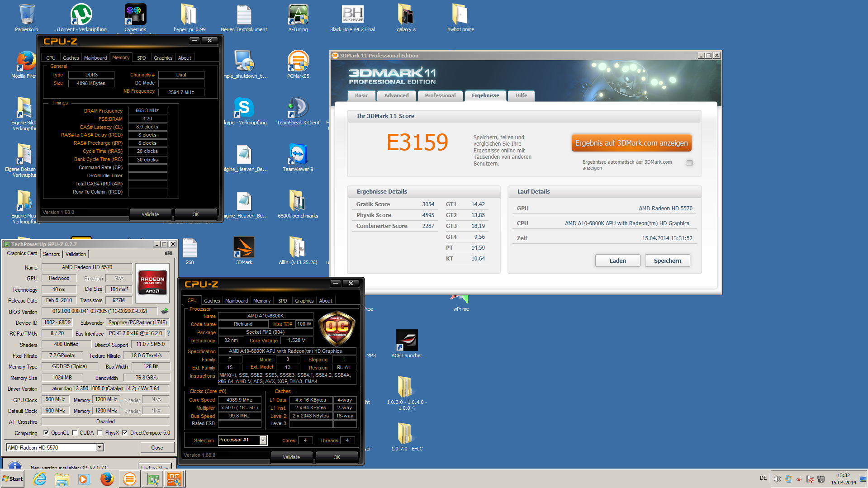Open the hwbot prime folder
Screen dimensions: 868x488
coord(460,18)
